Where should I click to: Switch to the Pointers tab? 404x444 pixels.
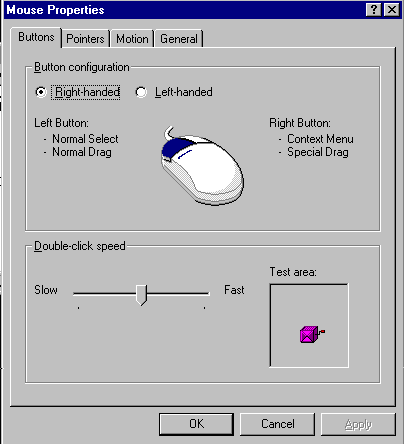pos(85,39)
